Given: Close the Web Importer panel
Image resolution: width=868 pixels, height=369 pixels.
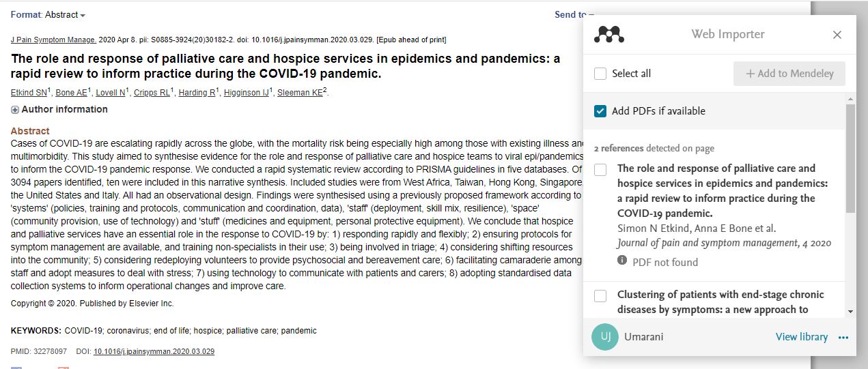Looking at the screenshot, I should [x=837, y=35].
